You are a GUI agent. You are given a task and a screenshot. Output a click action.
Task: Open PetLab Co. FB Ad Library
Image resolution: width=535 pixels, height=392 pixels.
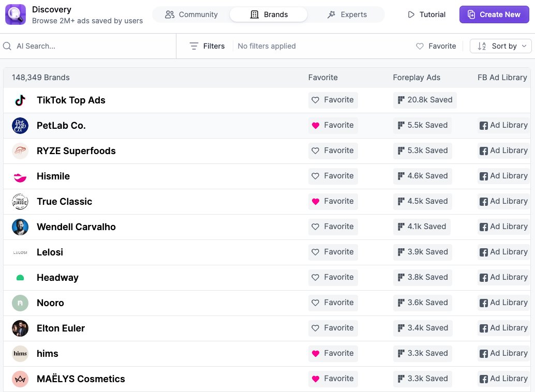[503, 125]
